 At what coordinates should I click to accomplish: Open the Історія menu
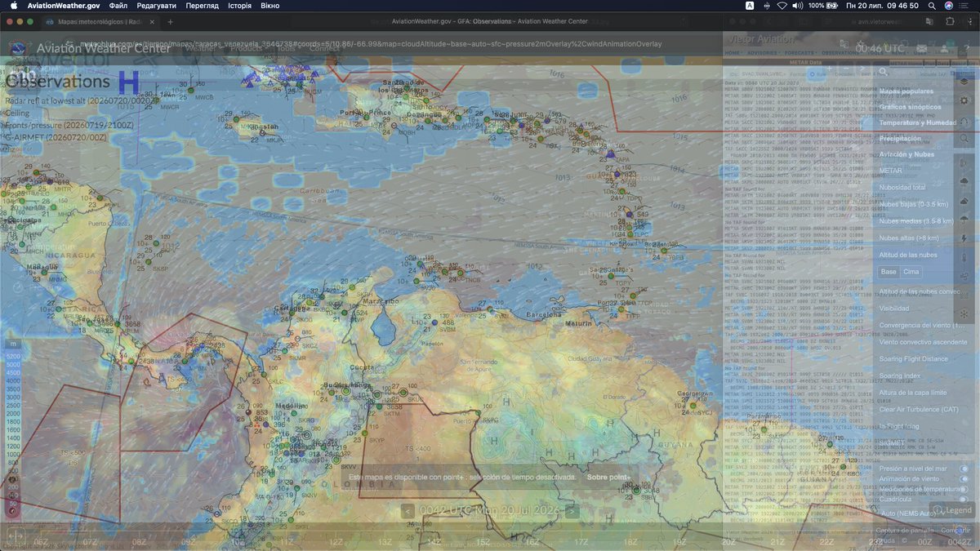[239, 6]
